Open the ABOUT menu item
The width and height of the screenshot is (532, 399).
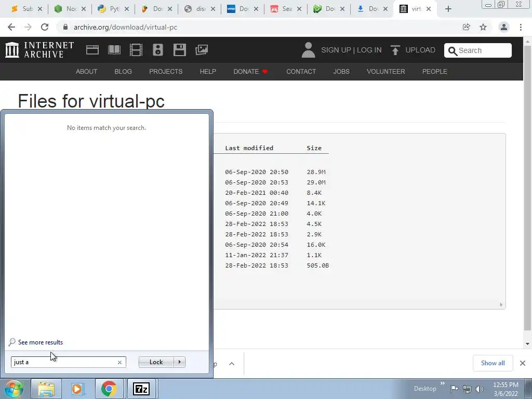coord(86,72)
